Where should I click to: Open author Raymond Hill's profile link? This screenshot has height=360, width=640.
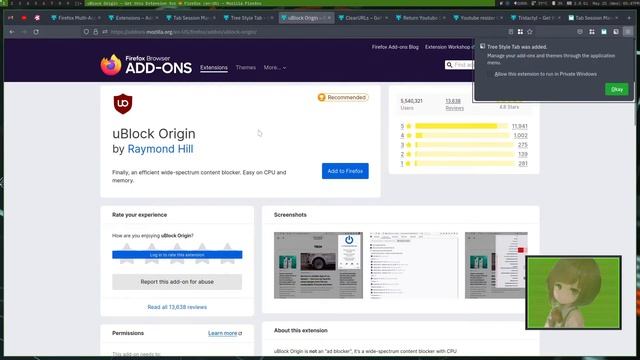(160, 149)
